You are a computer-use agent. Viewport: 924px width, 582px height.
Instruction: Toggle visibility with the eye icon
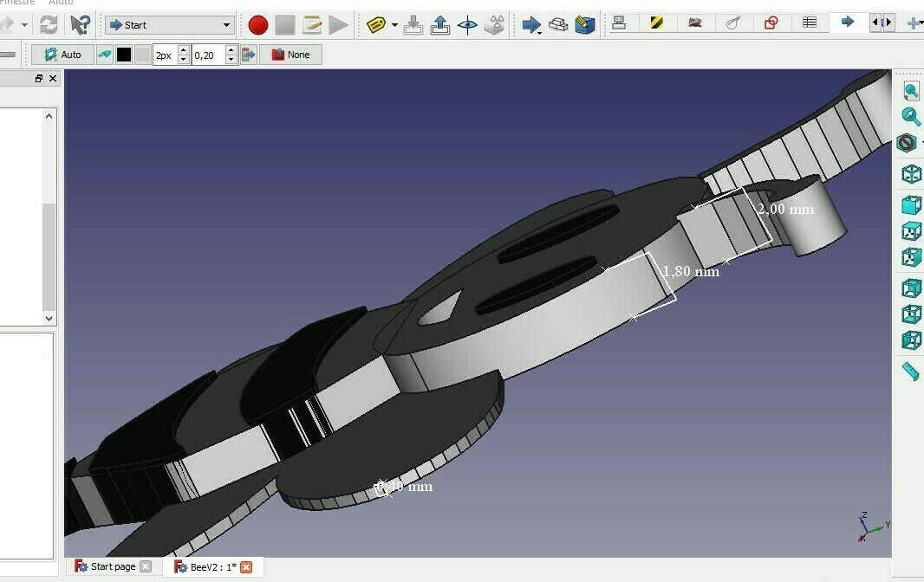(467, 25)
